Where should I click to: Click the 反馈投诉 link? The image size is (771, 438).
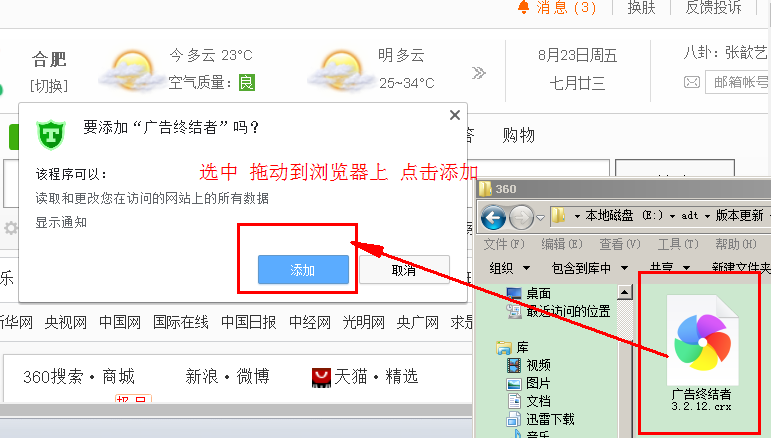coord(713,7)
